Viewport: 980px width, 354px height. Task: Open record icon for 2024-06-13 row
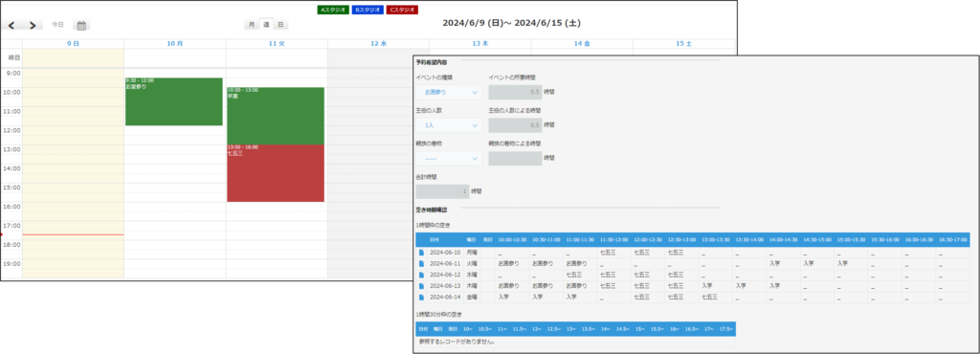[421, 285]
